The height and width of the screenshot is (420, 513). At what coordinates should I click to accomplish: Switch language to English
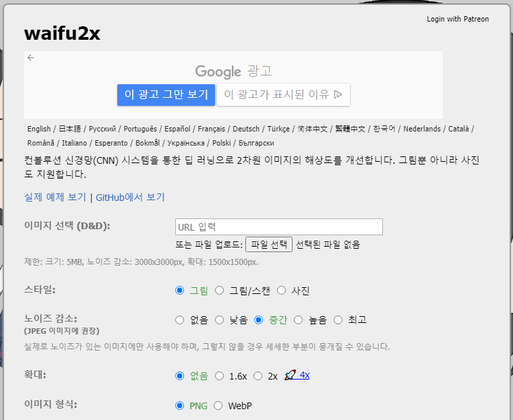click(39, 129)
